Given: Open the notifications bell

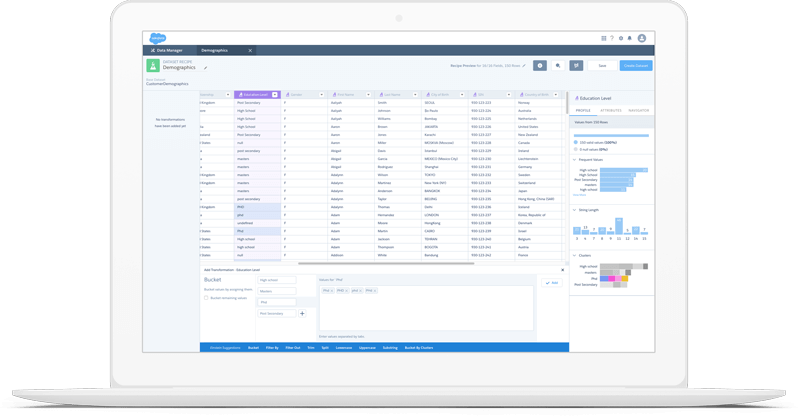Looking at the screenshot, I should pyautogui.click(x=631, y=38).
